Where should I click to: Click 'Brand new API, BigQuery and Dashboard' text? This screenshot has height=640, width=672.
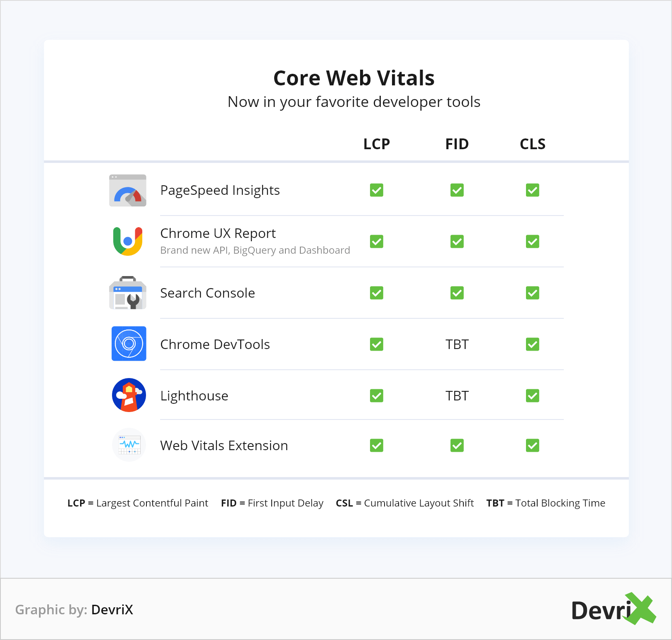(x=255, y=250)
